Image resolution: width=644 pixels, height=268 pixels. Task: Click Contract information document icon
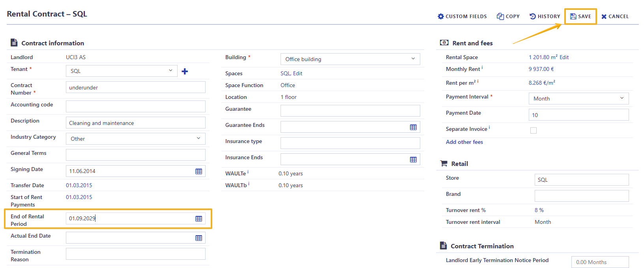pyautogui.click(x=14, y=43)
